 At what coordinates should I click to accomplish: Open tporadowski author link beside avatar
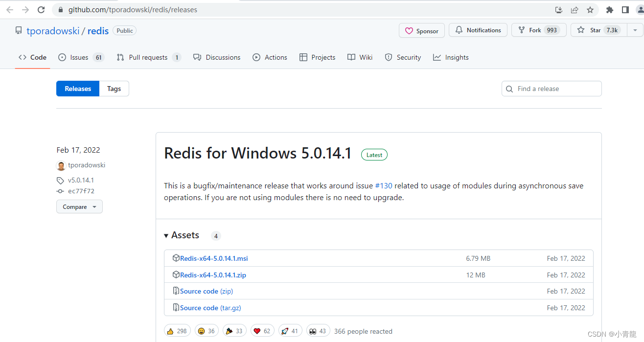point(87,165)
